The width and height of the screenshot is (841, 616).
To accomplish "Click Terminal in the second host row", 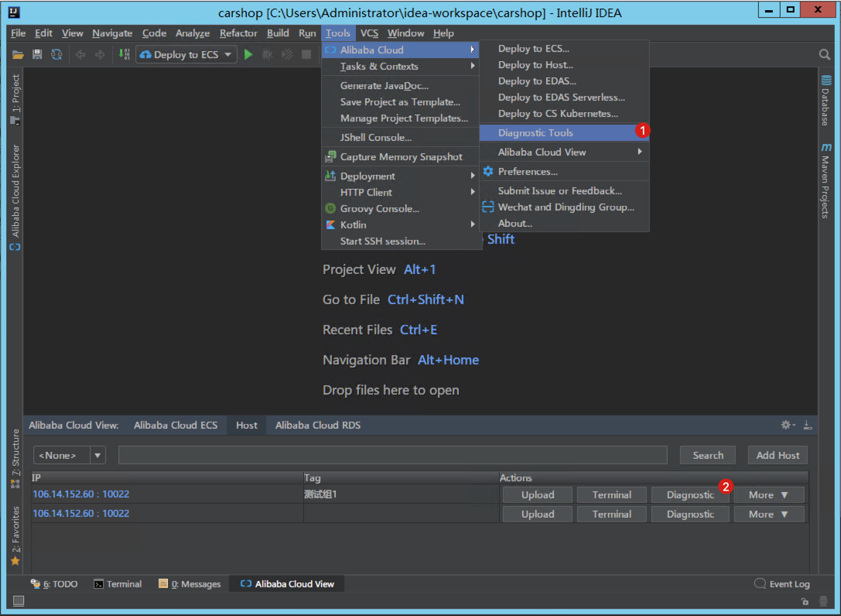I will pyautogui.click(x=611, y=514).
